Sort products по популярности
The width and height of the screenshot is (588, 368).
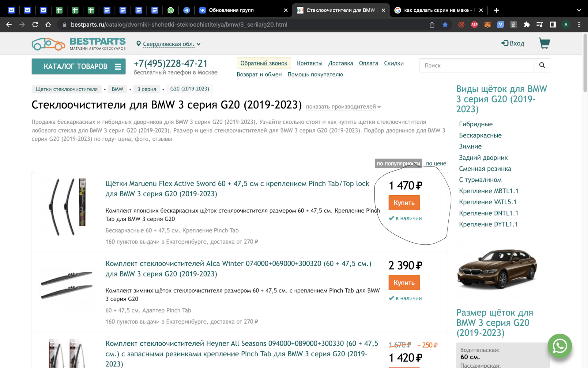click(398, 163)
